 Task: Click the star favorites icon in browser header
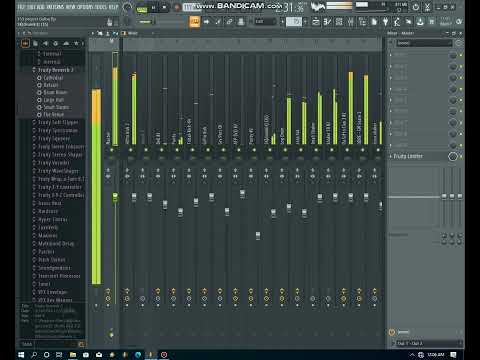pos(76,43)
